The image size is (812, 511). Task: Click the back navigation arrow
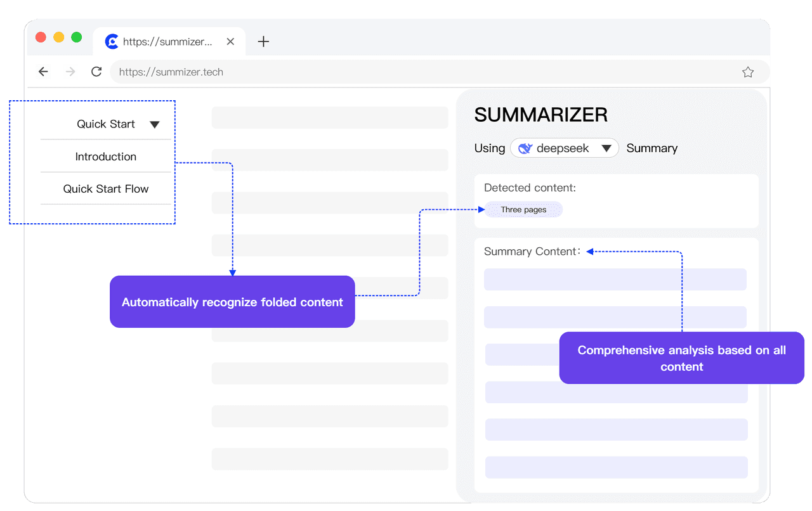click(x=43, y=72)
